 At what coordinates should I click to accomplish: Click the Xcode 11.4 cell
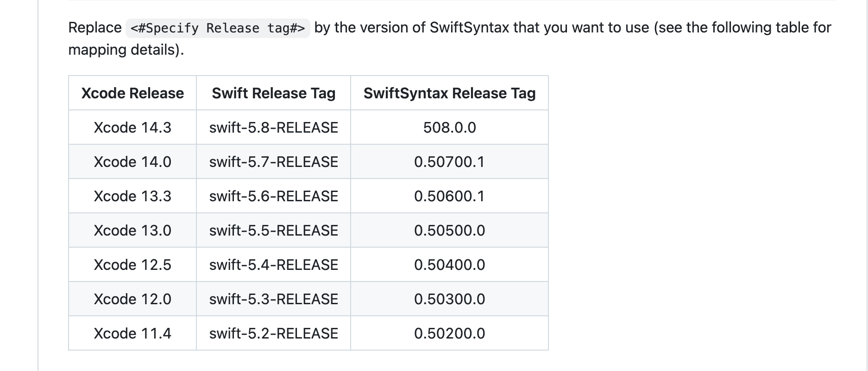click(132, 333)
